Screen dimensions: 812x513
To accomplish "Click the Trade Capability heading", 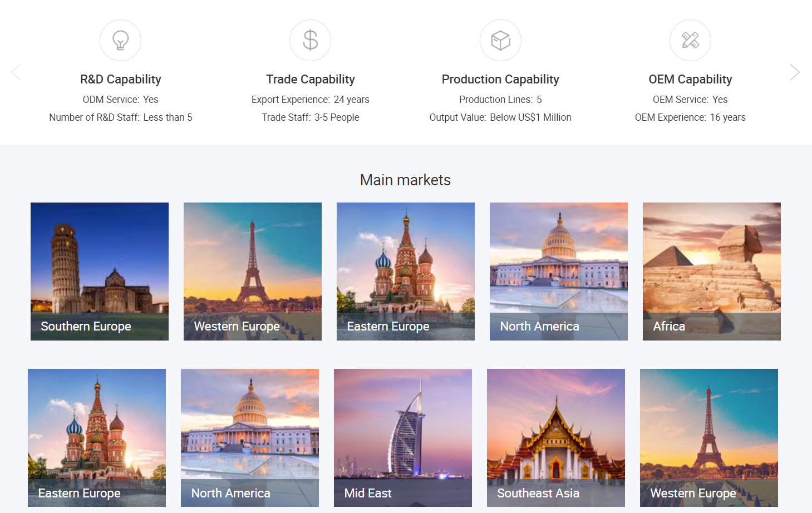I will coord(311,80).
